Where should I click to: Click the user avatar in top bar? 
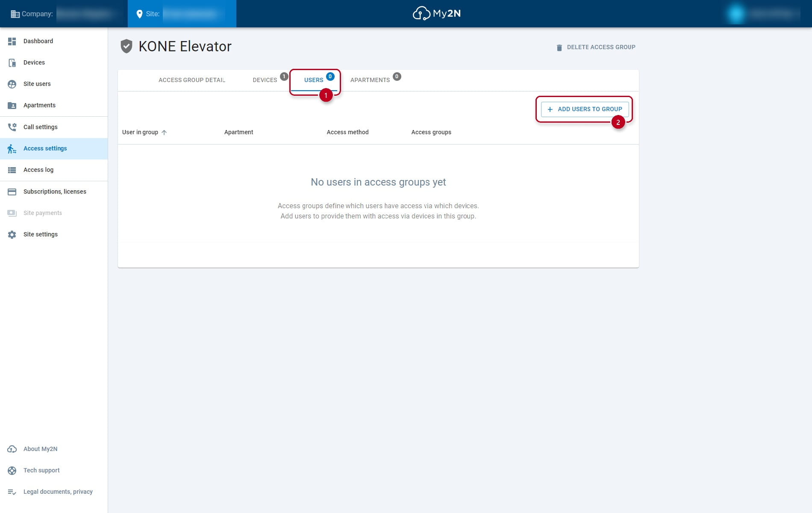736,14
